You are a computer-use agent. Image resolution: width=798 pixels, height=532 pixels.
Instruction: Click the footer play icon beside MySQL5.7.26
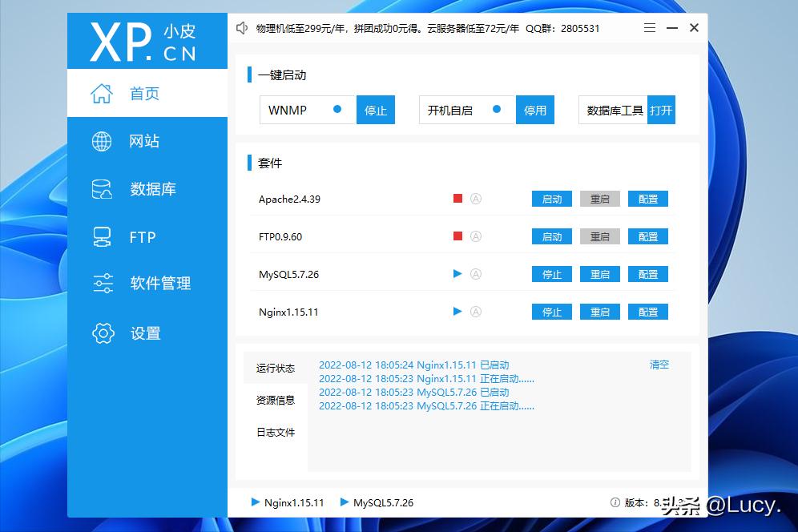(x=344, y=502)
